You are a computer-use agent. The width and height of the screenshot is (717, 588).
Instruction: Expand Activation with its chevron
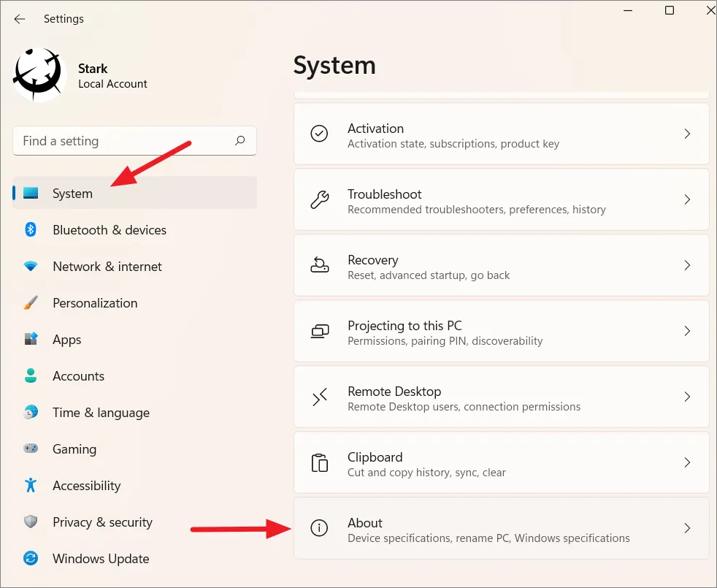[x=687, y=134]
